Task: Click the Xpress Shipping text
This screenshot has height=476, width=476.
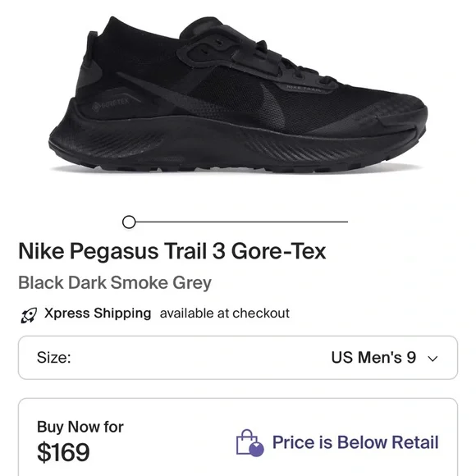Action: [x=98, y=313]
